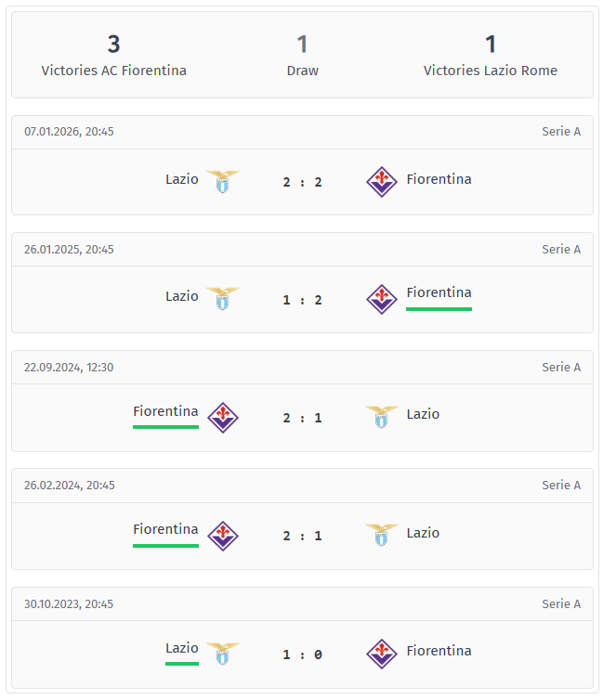Click Lazio crest in 22.09.2024 match
Image resolution: width=603 pixels, height=700 pixels.
[x=381, y=417]
